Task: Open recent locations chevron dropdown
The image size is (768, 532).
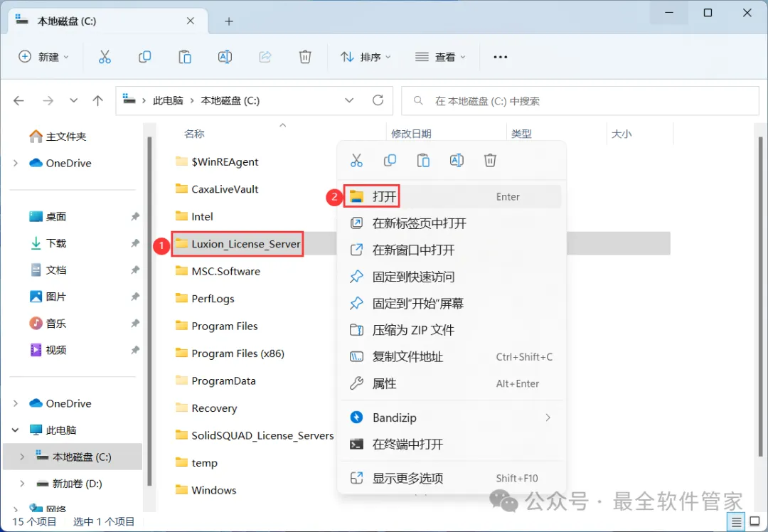Action: (x=73, y=101)
